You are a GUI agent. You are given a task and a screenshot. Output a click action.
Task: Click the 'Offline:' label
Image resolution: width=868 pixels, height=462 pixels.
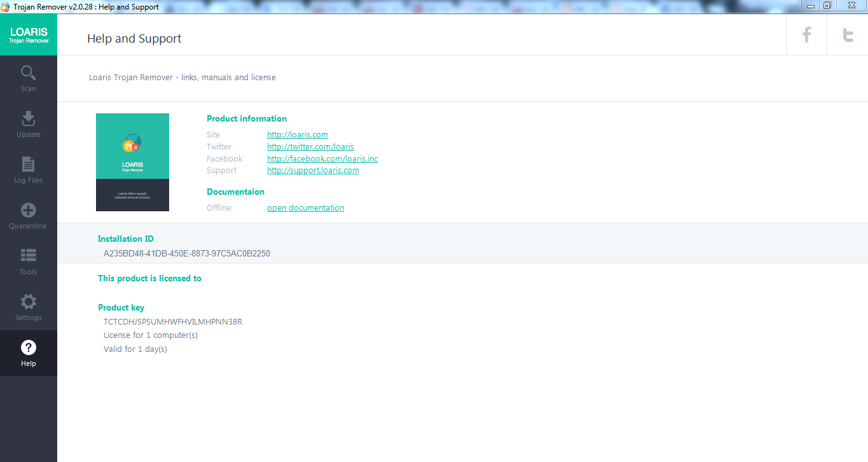[220, 208]
